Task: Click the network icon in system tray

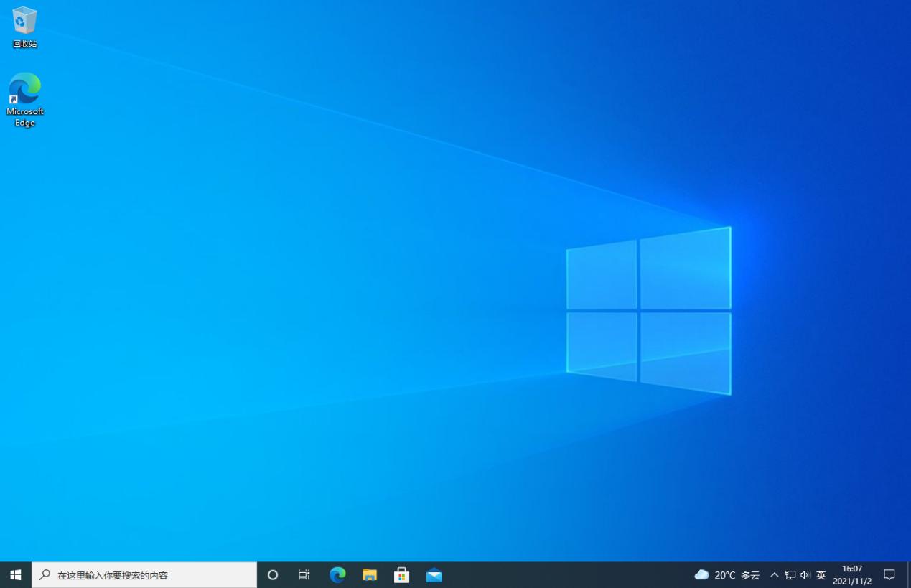Action: [790, 574]
